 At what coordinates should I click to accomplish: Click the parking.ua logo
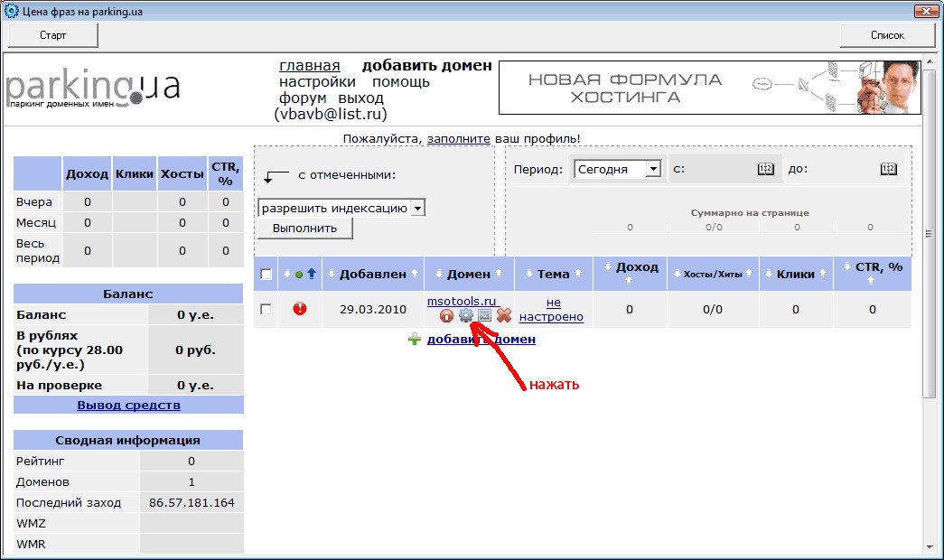93,88
